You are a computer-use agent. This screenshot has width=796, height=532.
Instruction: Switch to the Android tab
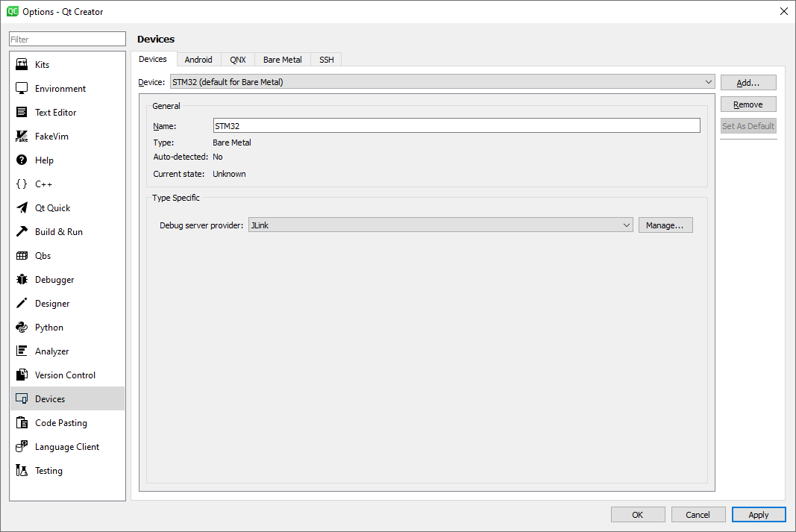pyautogui.click(x=198, y=60)
